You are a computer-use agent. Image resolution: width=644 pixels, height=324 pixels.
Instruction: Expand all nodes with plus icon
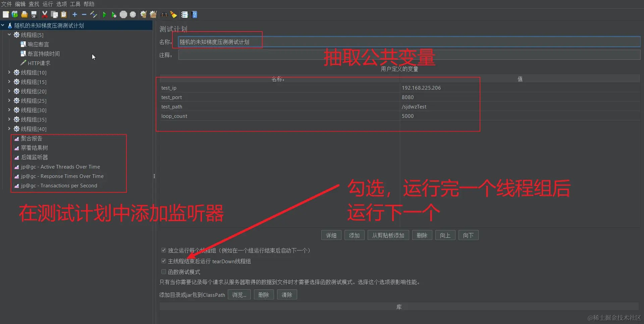coord(75,14)
